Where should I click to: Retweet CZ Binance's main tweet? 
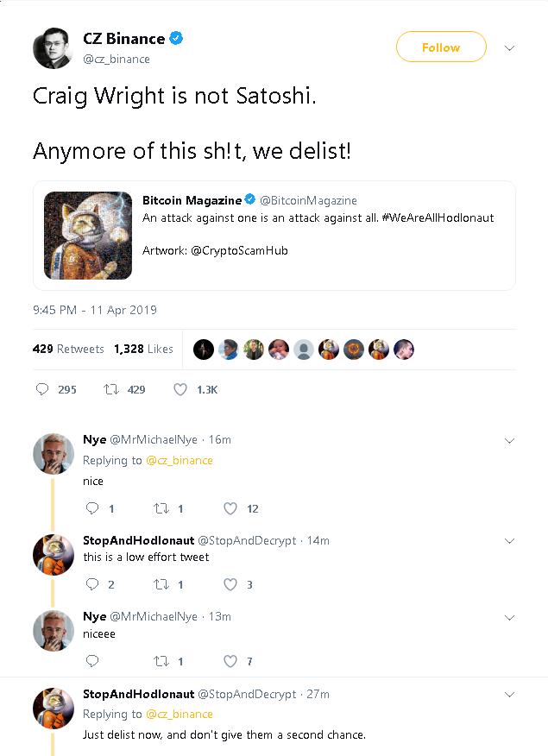click(x=111, y=389)
